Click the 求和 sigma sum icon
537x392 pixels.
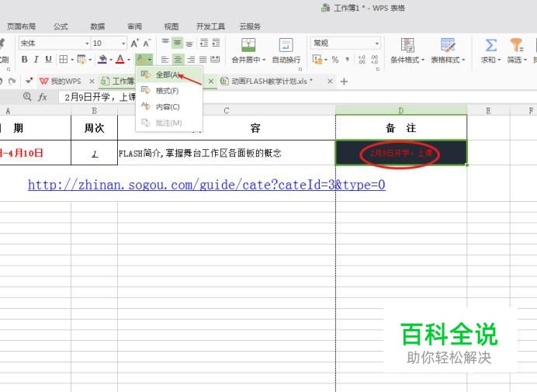pyautogui.click(x=490, y=45)
